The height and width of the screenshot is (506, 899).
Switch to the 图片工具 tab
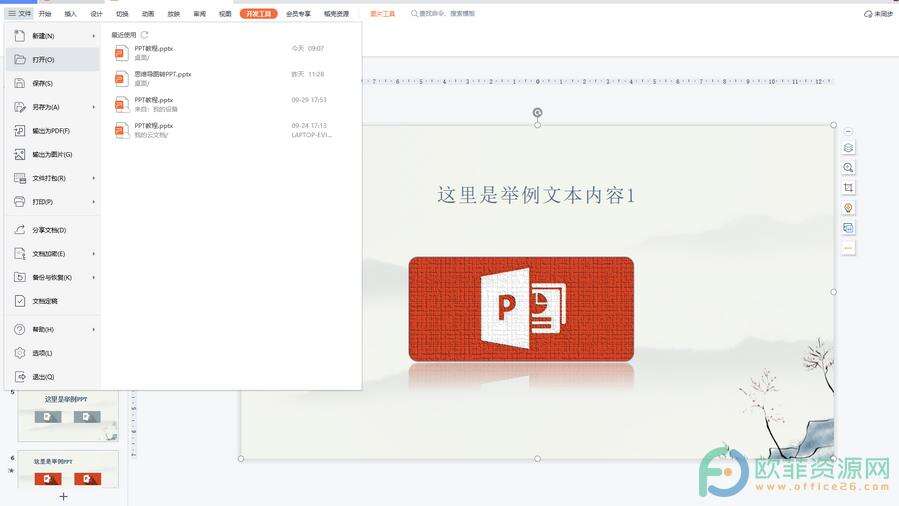[382, 14]
